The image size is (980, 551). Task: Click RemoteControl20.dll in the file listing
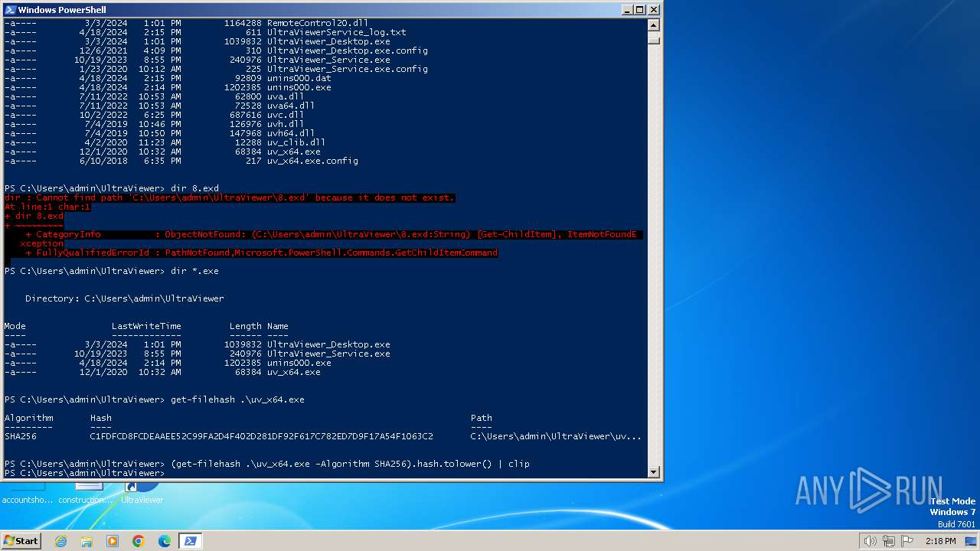[x=318, y=23]
